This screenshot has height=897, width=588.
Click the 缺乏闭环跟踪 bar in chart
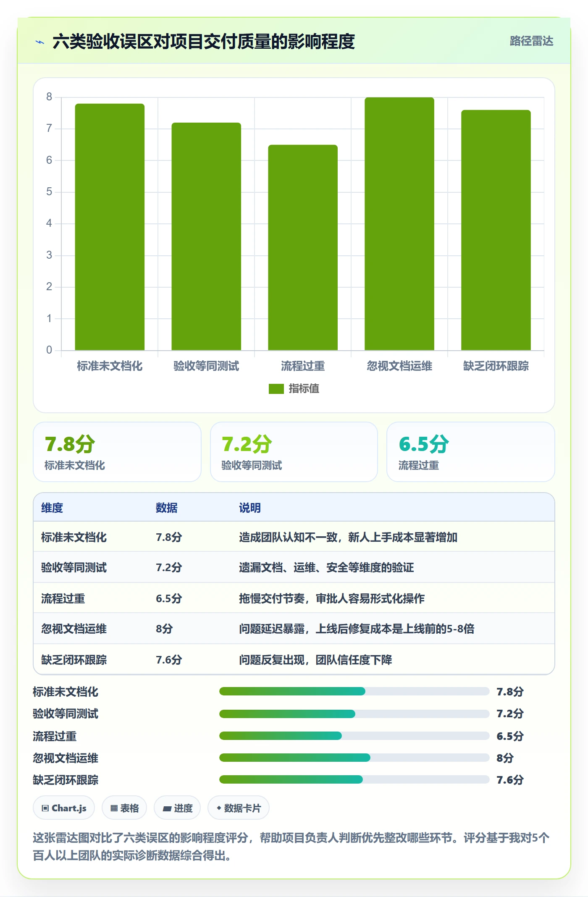496,230
